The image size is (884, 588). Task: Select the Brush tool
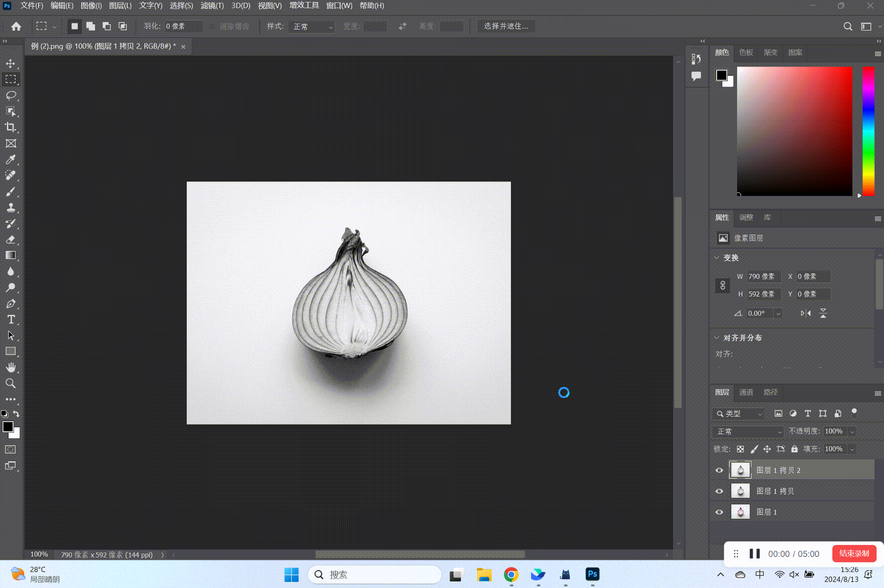(x=11, y=191)
